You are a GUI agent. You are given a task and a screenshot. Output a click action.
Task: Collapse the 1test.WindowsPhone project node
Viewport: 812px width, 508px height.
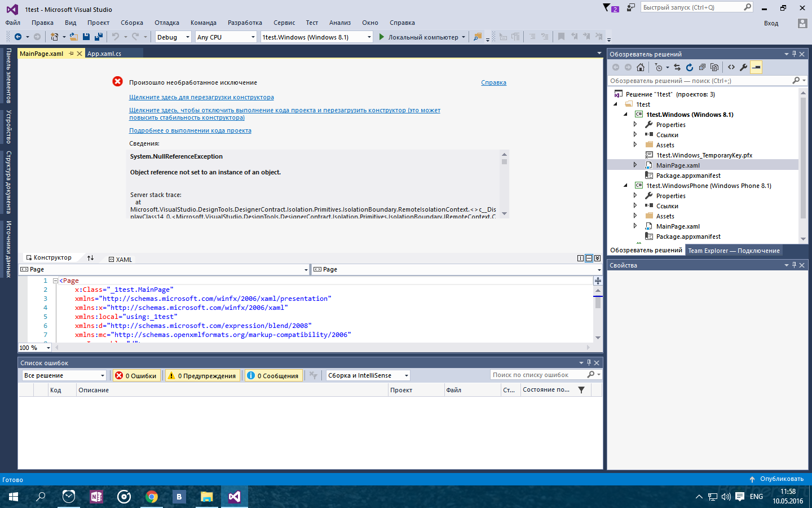tap(625, 186)
